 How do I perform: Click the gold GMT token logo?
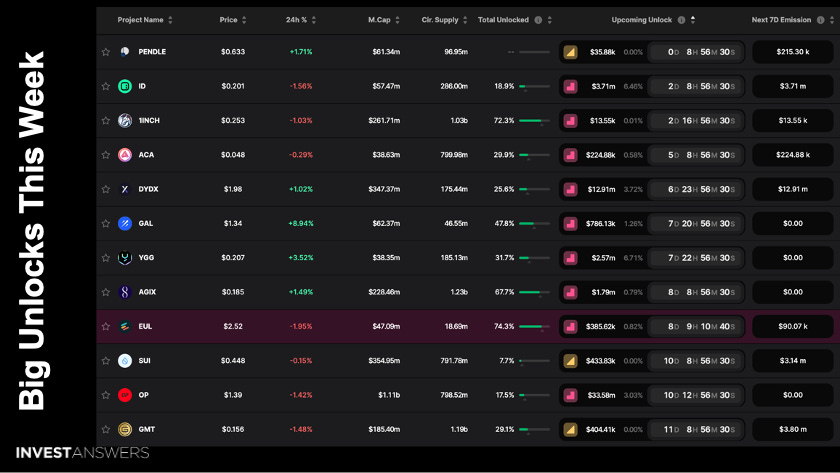coord(125,429)
